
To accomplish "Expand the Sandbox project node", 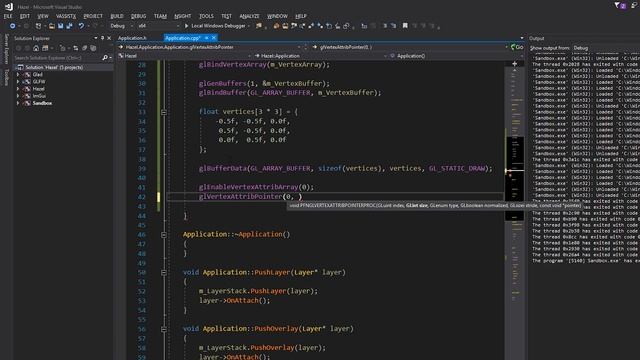I will tap(18, 103).
